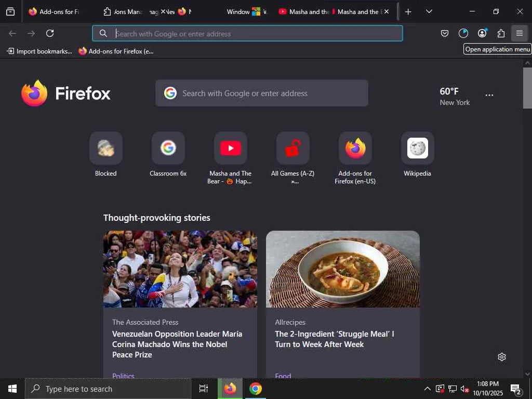Open new tab personalize gear icon

click(x=502, y=357)
